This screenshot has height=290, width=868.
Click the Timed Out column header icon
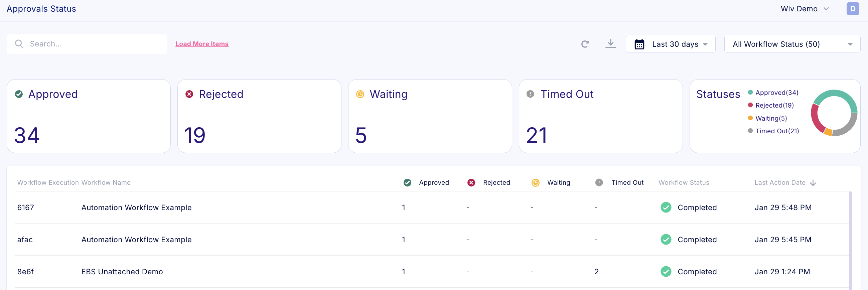click(599, 182)
